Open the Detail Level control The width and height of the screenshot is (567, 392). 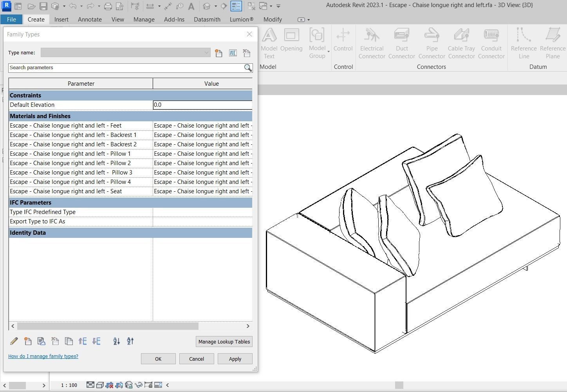(90, 385)
